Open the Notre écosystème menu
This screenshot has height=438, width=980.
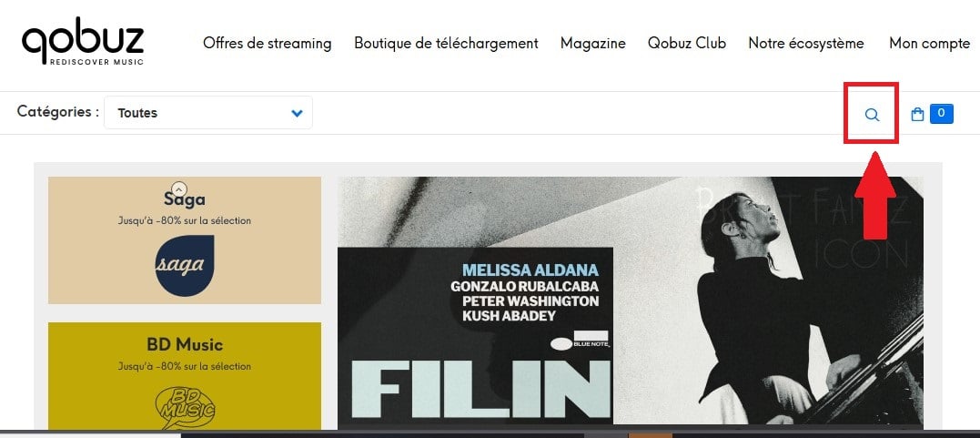[806, 43]
